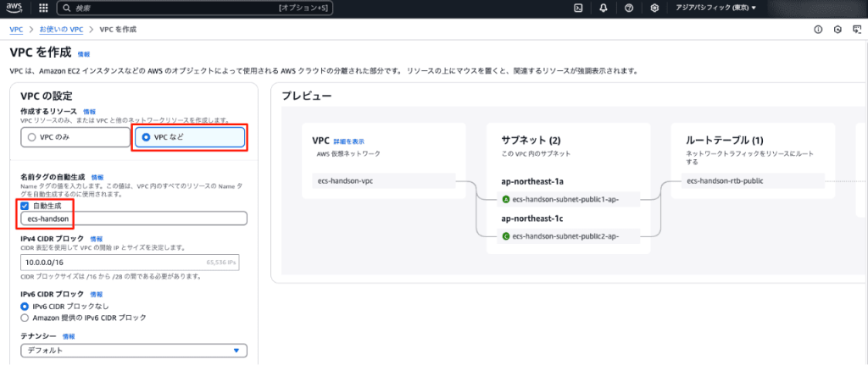Screen dimensions: 868x376
Task: Toggle the 自動生成 checkbox
Action: [25, 206]
